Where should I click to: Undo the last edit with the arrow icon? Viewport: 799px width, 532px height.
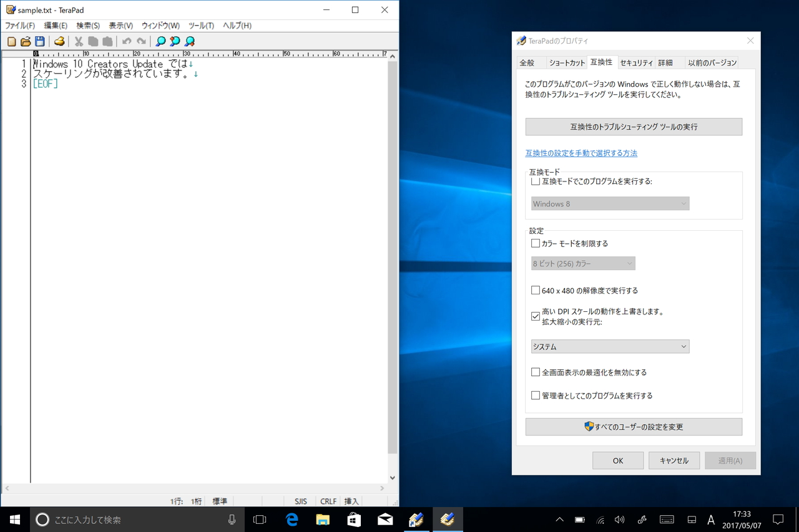[x=127, y=41]
